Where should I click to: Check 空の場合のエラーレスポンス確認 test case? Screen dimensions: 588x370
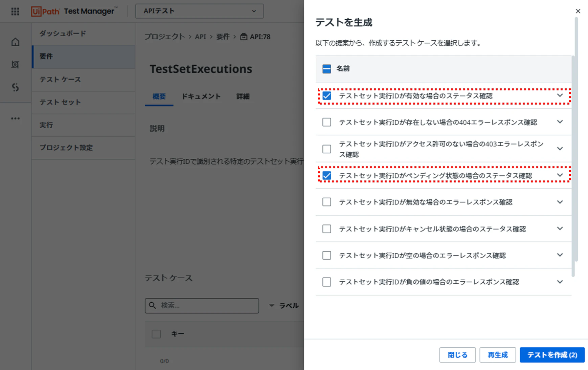click(x=326, y=255)
